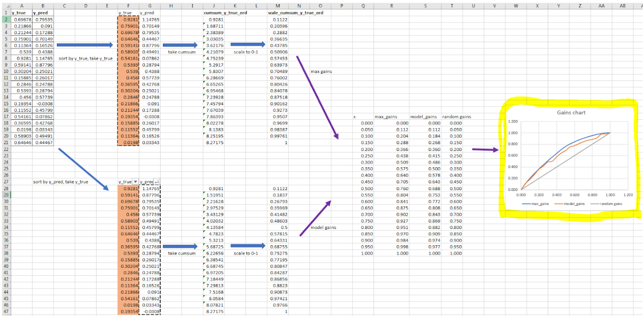Select the random gains legend entry
The height and width of the screenshot is (318, 644).
click(606, 204)
